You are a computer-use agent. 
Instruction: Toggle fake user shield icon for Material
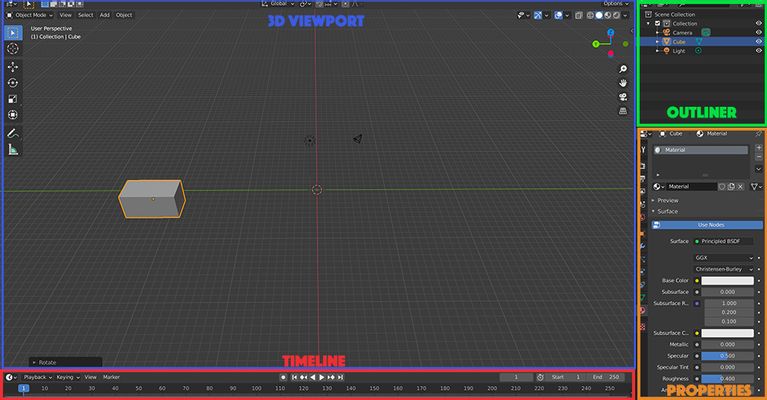click(722, 186)
